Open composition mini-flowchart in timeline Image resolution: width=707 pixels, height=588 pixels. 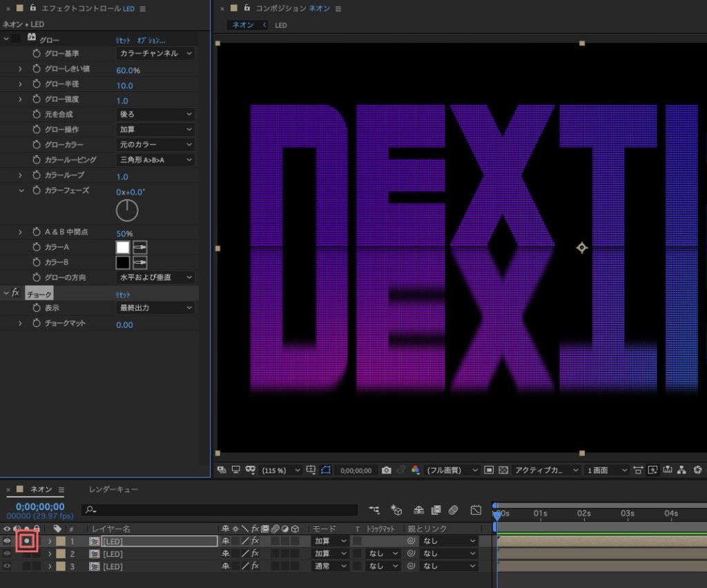pyautogui.click(x=374, y=509)
